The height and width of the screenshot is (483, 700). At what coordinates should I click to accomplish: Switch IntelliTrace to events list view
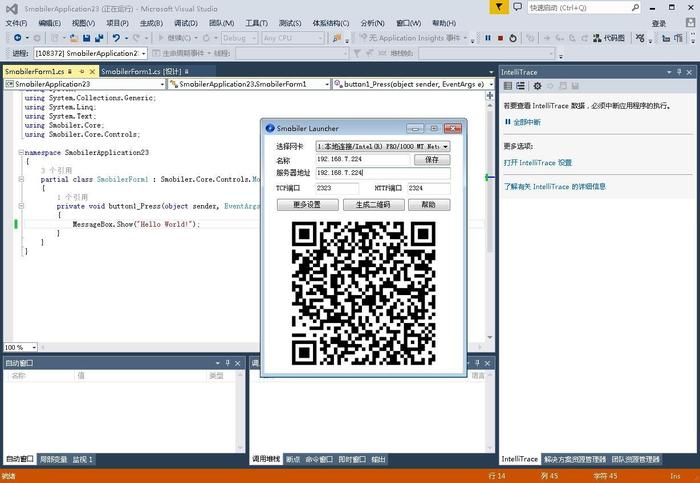pos(508,86)
